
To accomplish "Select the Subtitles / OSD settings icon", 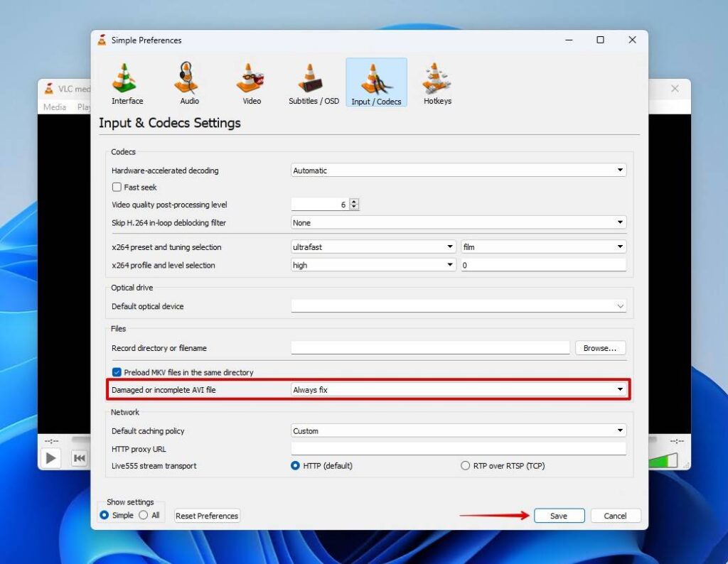I will [x=312, y=81].
